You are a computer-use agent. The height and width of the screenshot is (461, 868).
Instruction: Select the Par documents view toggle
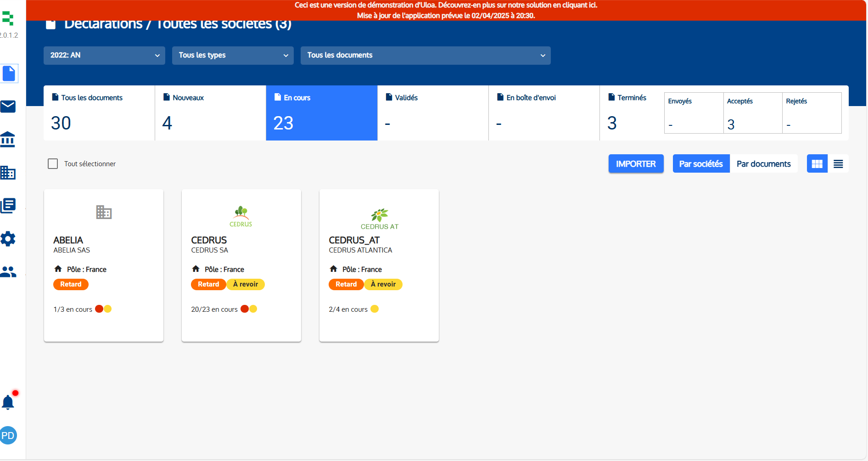point(763,164)
